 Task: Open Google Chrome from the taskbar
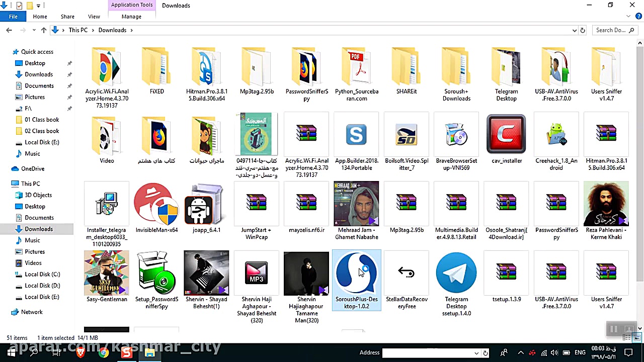[x=103, y=353]
